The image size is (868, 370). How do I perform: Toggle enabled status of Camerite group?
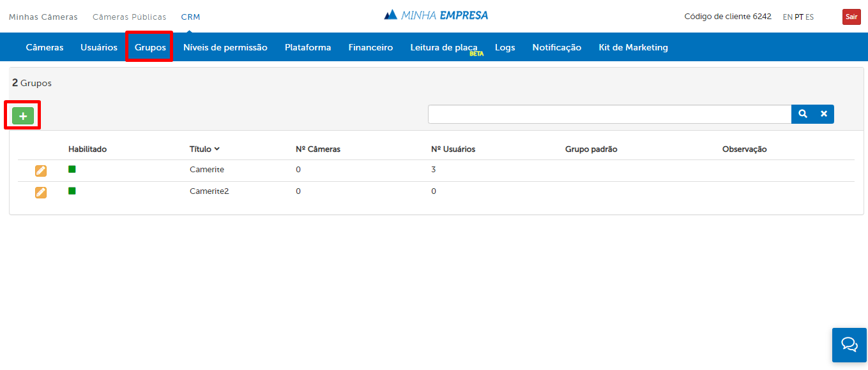point(72,169)
